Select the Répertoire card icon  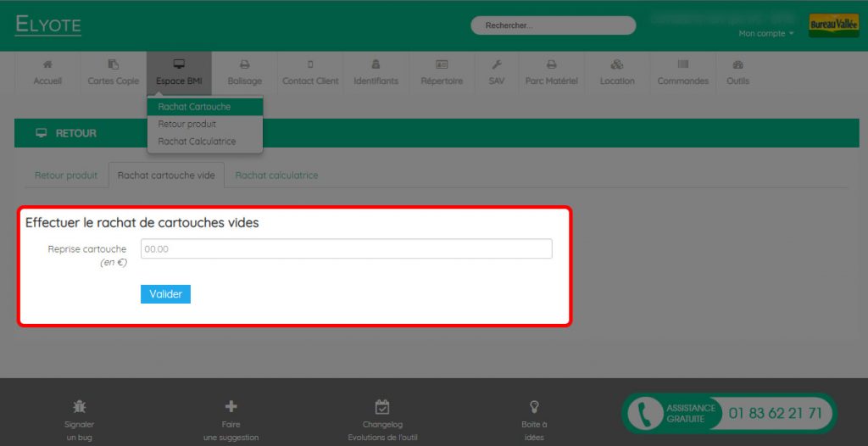[x=442, y=64]
